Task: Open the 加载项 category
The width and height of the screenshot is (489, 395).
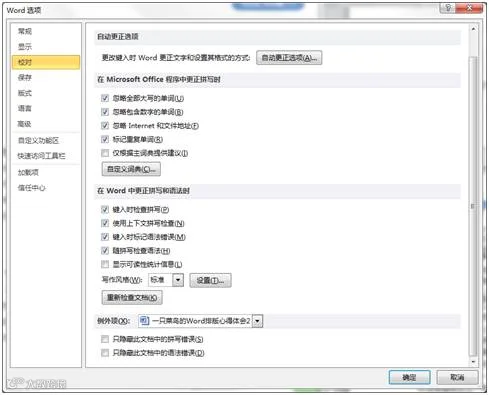Action: [28, 172]
